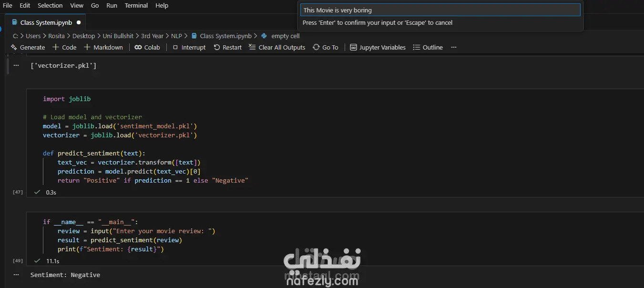Open output menu beside ['vectorizer.pkl']
Screen dimensions: 644x288
(16, 65)
